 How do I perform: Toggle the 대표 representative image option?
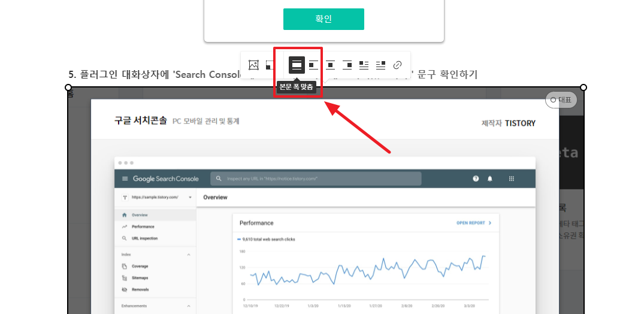coord(561,99)
